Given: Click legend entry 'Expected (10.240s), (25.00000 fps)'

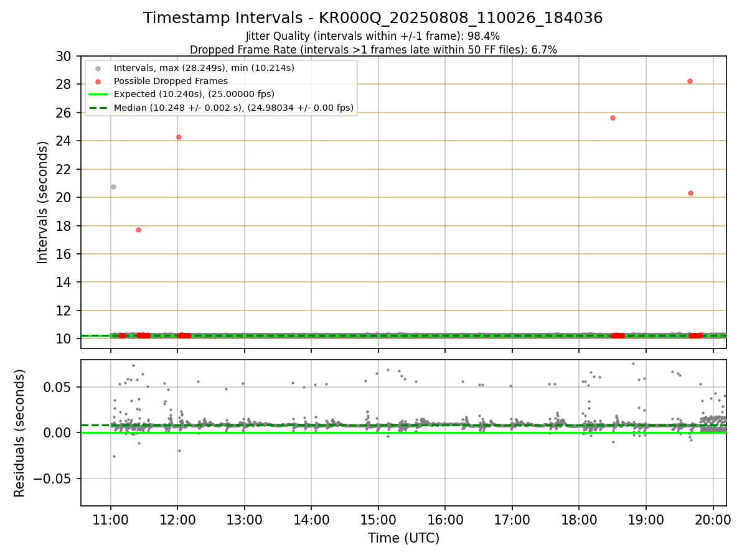Looking at the screenshot, I should click(194, 94).
